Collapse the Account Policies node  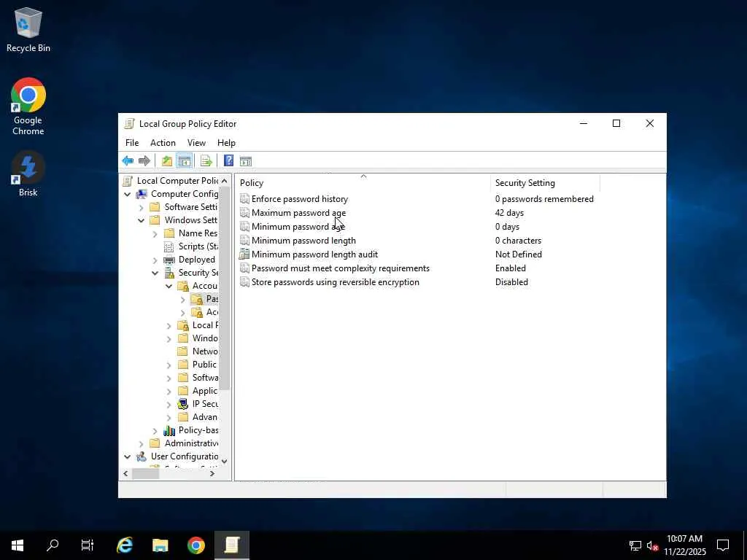pyautogui.click(x=169, y=286)
